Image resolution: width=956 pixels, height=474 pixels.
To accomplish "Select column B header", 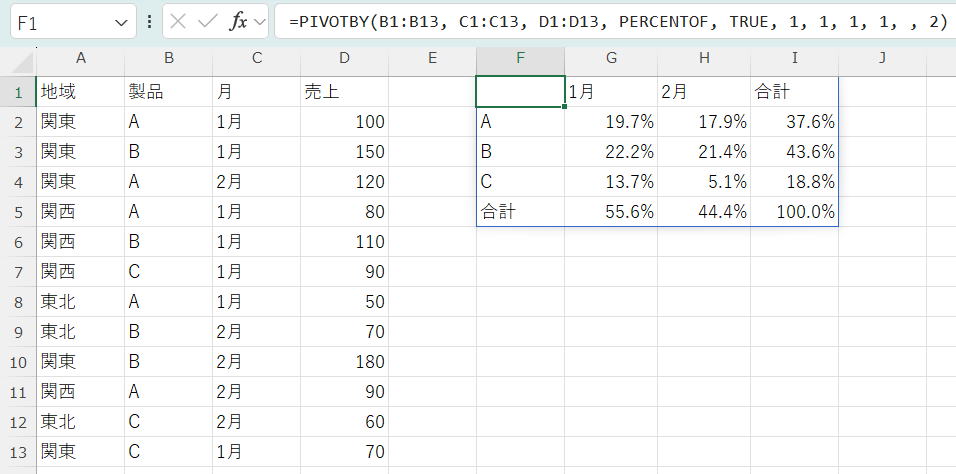I will (x=169, y=59).
